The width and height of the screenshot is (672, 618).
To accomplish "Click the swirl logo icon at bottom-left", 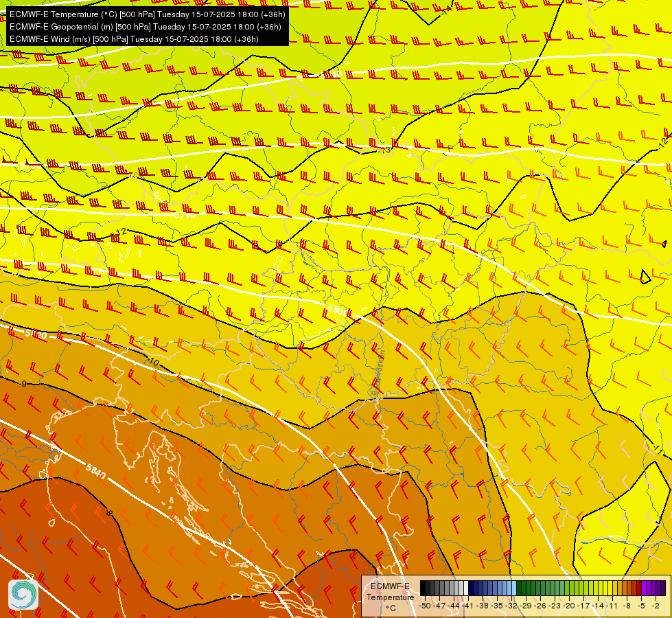I will (23, 595).
